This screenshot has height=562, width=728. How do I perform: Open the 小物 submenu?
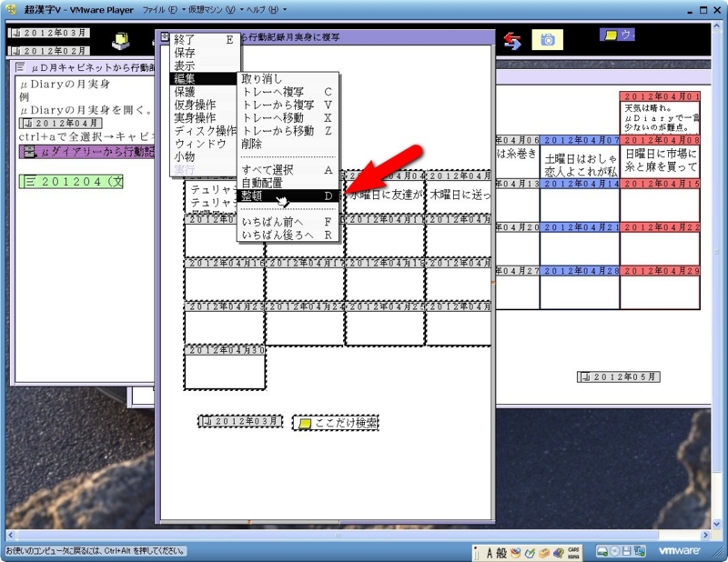click(205, 156)
